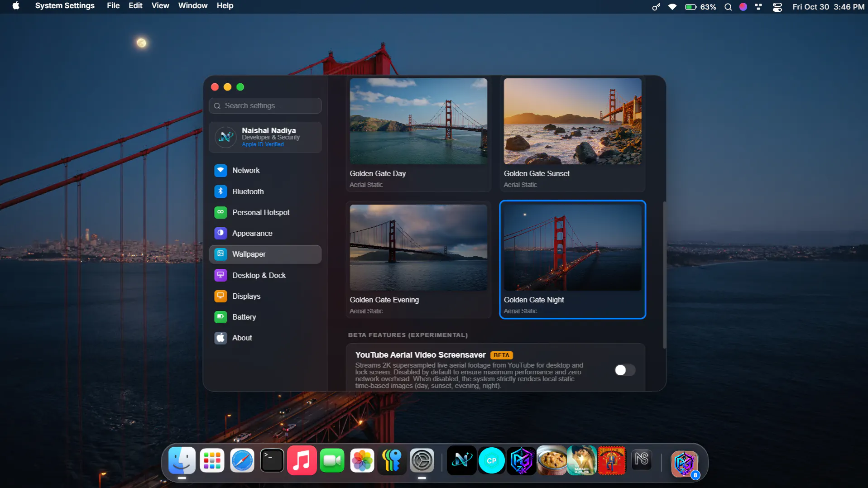Open the purple geometric logo dock app
This screenshot has width=868, height=488.
point(522,461)
